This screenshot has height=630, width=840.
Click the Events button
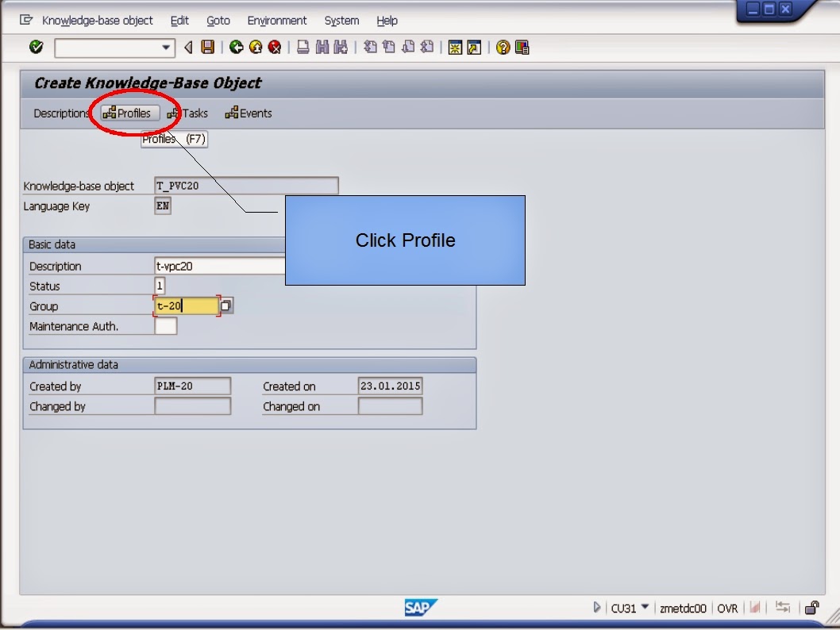click(x=249, y=113)
